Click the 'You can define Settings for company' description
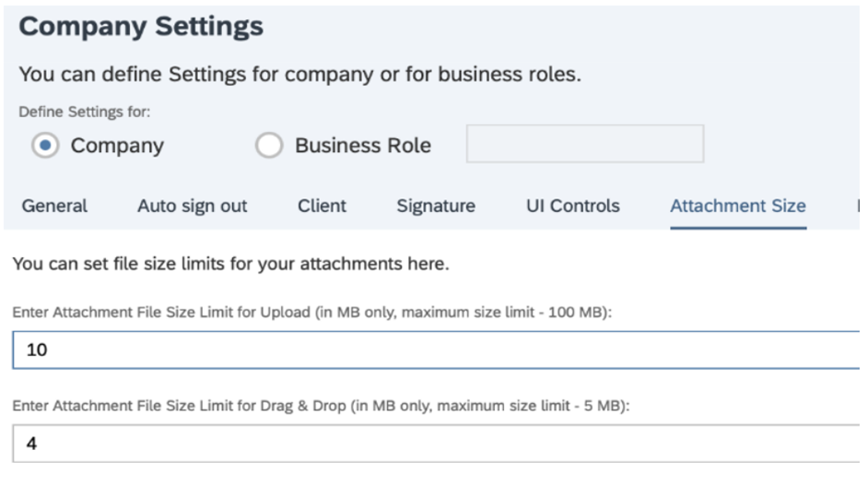 coord(299,75)
